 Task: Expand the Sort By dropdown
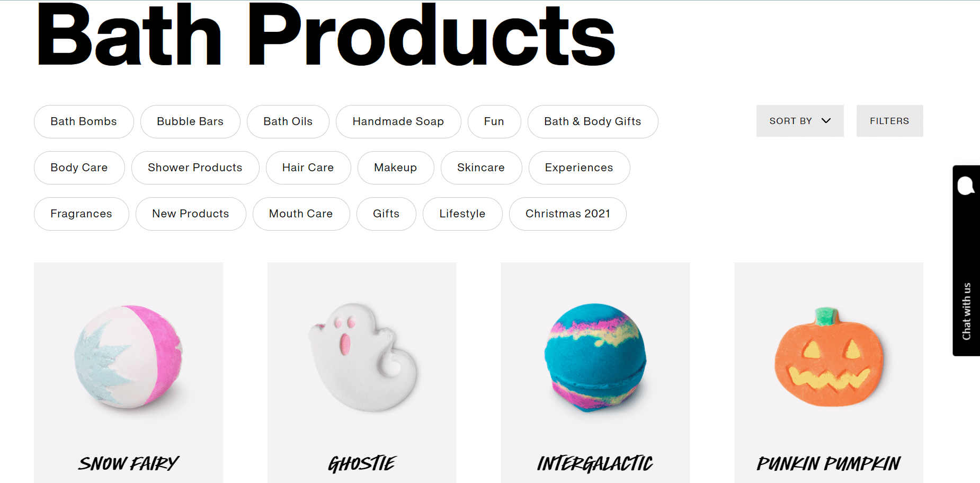pos(800,121)
